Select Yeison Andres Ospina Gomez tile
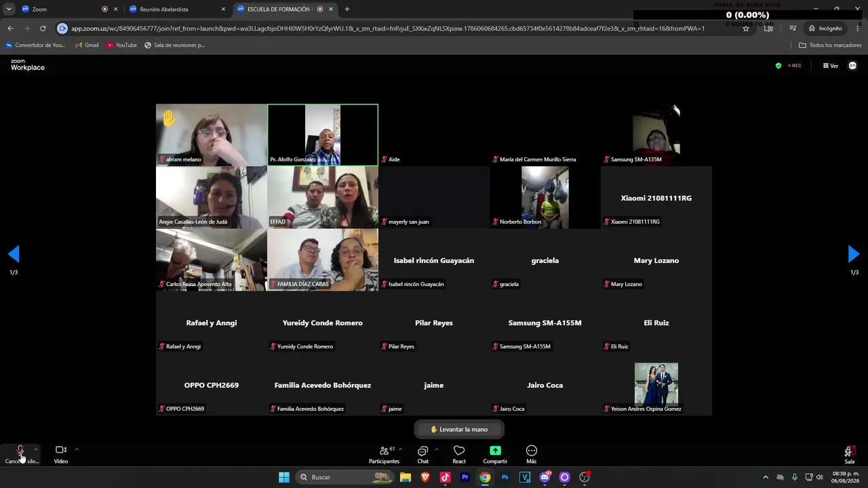Screen dimensions: 868x488 656,384
